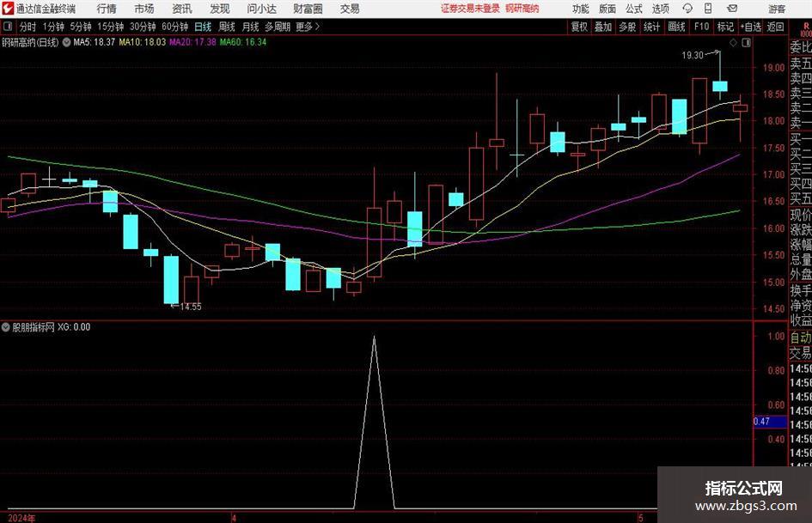The image size is (812, 523).
Task: Click the 14.55 low price marker
Action: pos(190,307)
